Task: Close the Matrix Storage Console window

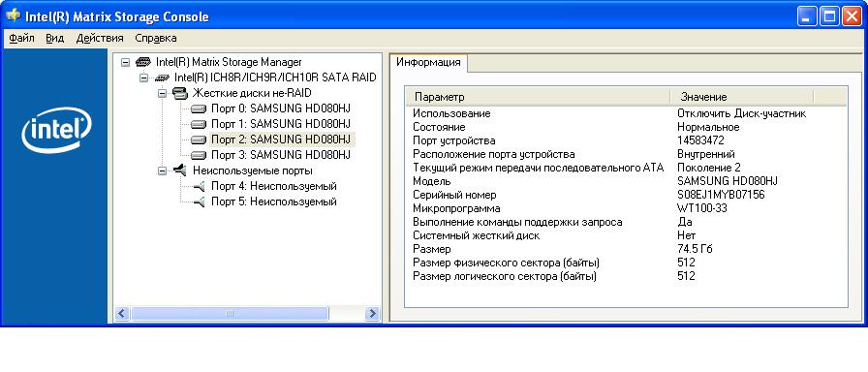Action: tap(852, 16)
